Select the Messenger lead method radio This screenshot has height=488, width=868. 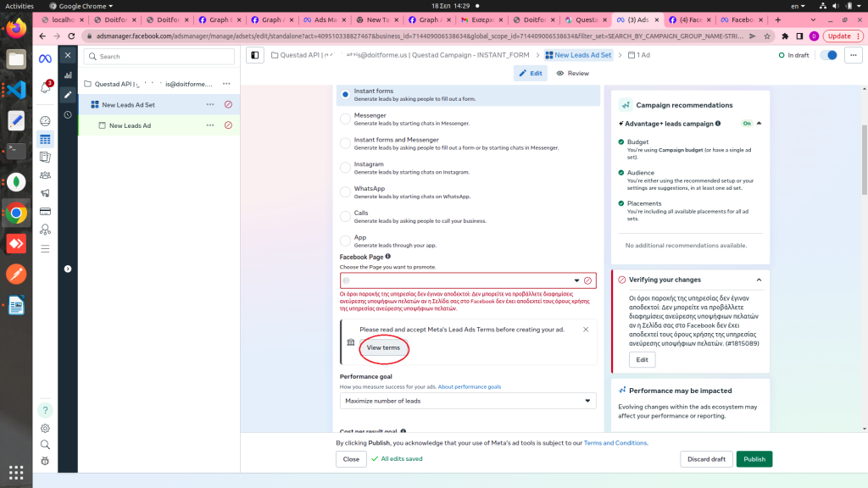[345, 119]
